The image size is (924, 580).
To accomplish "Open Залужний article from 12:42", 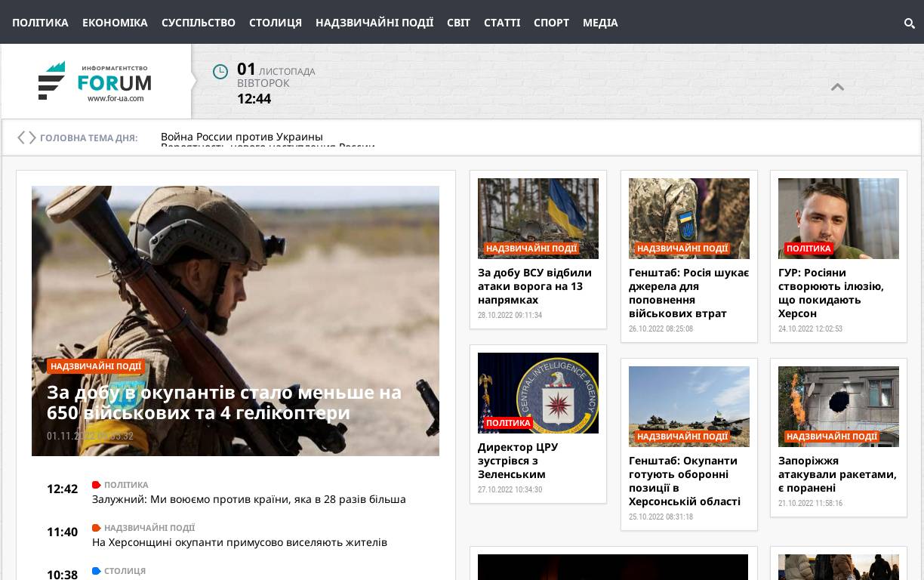I will 248,499.
